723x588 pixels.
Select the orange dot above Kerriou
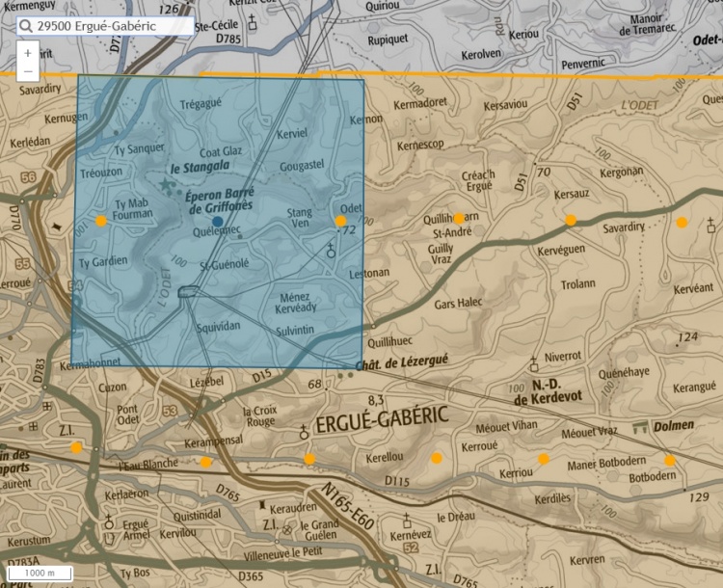[544, 459]
